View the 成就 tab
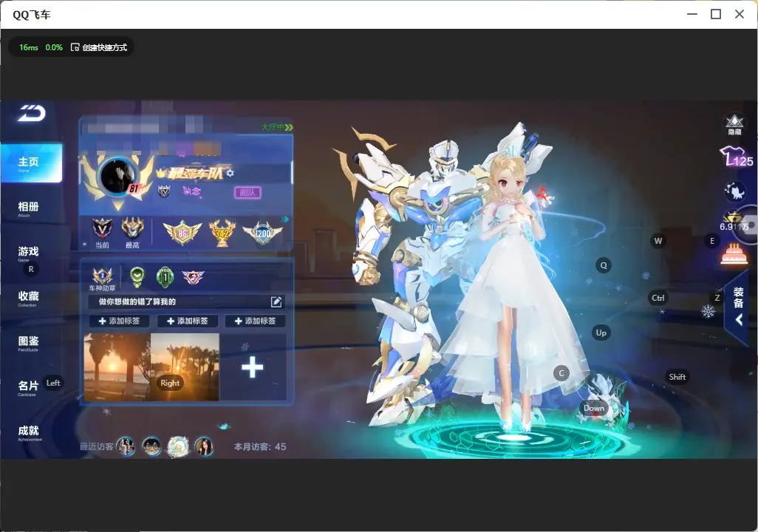This screenshot has width=758, height=532. pos(29,432)
